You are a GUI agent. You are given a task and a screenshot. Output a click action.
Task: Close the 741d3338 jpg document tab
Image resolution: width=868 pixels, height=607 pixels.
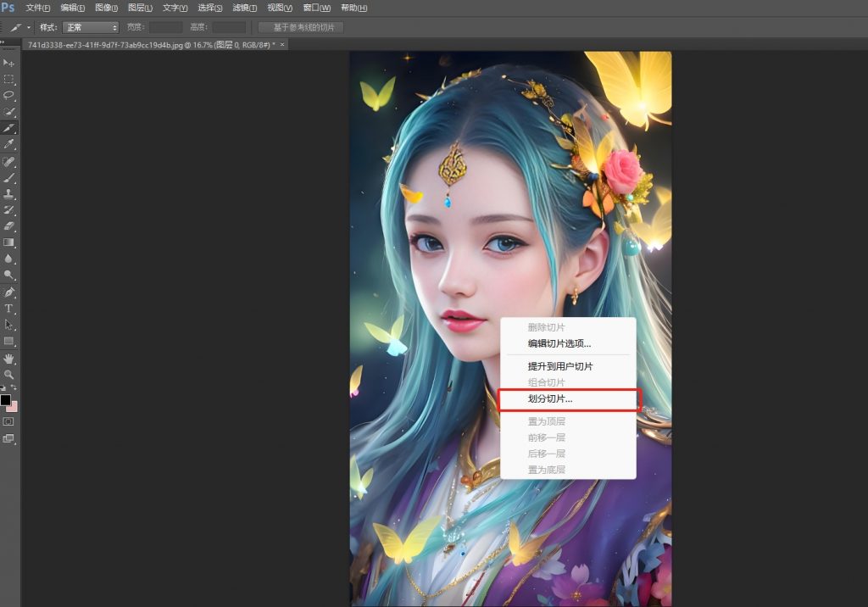[x=282, y=44]
